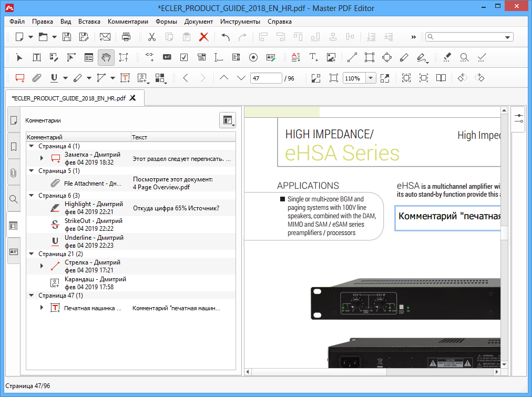Open the Файл menu
This screenshot has height=397, width=532.
17,22
